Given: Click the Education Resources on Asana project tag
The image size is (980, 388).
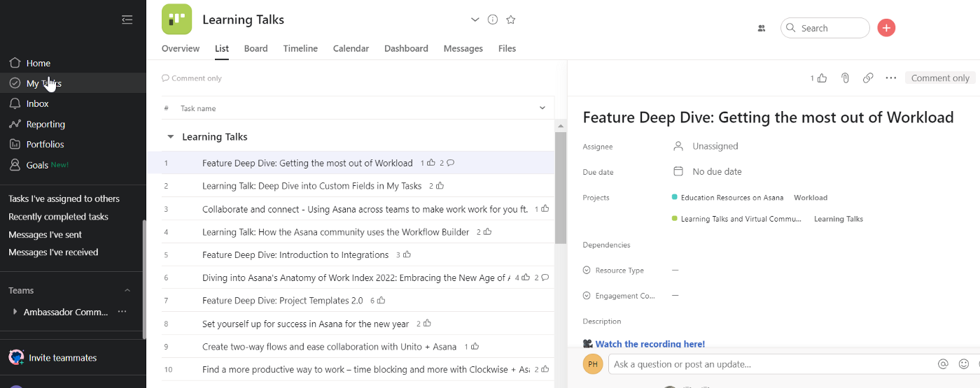Looking at the screenshot, I should [732, 198].
